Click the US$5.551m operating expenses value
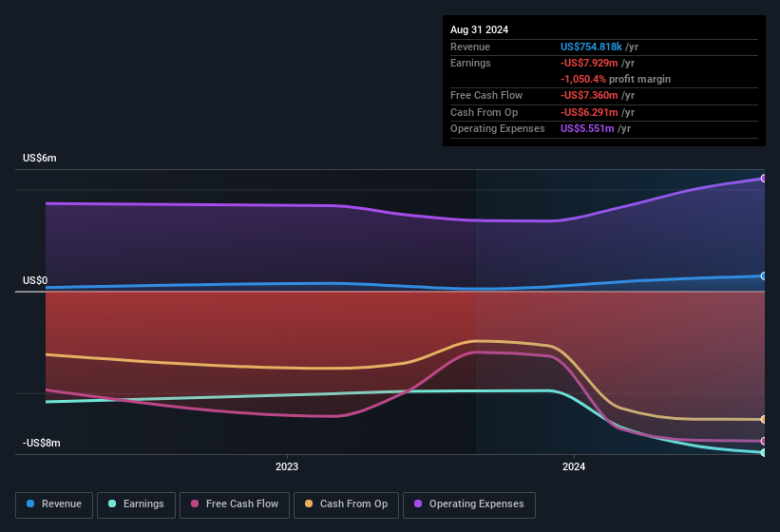Image resolution: width=780 pixels, height=532 pixels. 587,129
